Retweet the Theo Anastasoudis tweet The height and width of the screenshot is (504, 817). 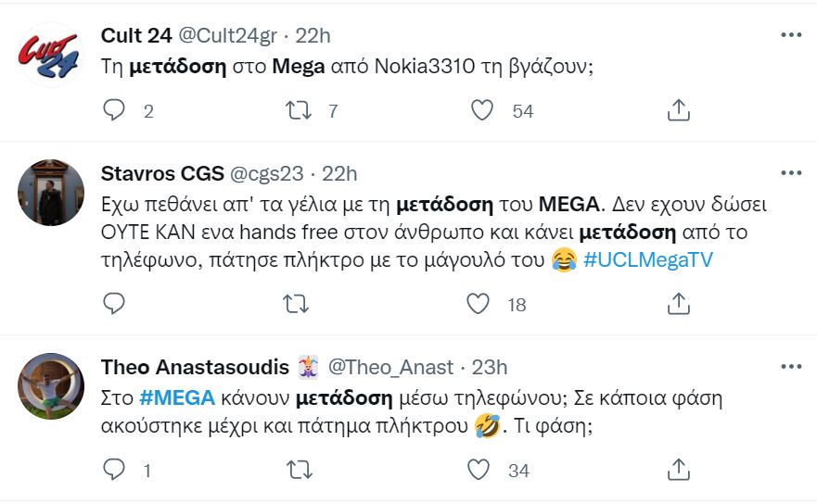tap(297, 471)
